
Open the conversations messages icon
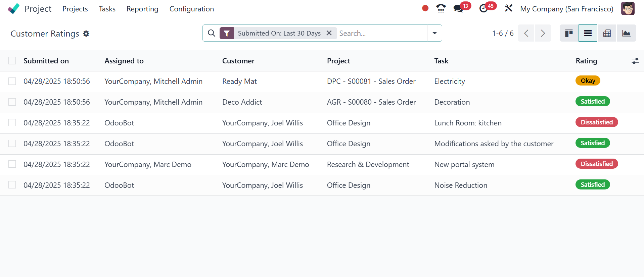458,8
